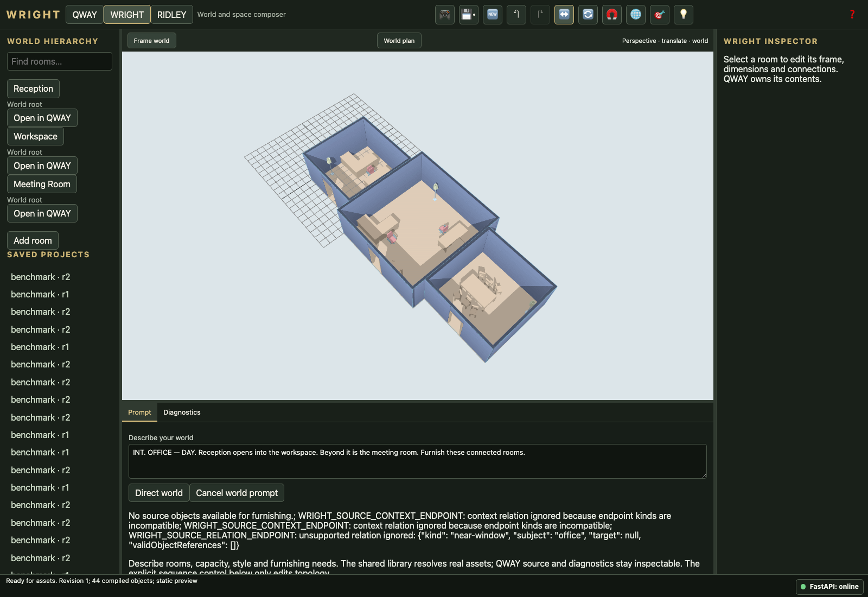
Task: Toggle the magnet snapping icon
Action: 612,15
